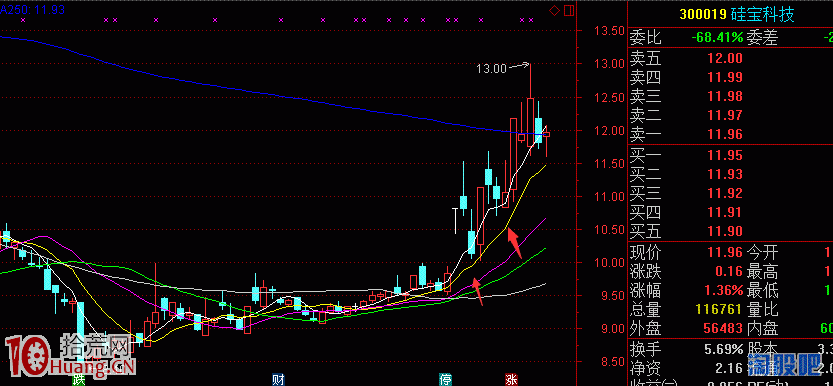833x386 pixels.
Task: Select the stock title 300019 硅宝科技
Action: coord(736,14)
